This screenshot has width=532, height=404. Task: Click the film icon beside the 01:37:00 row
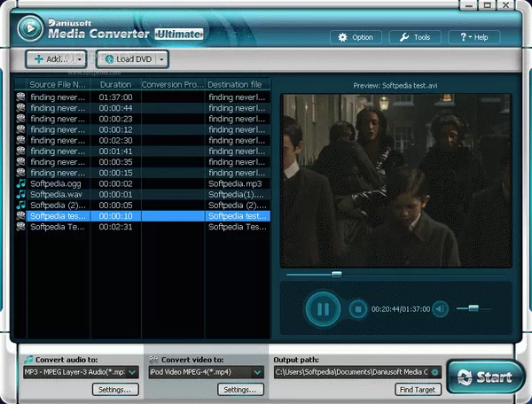click(20, 97)
